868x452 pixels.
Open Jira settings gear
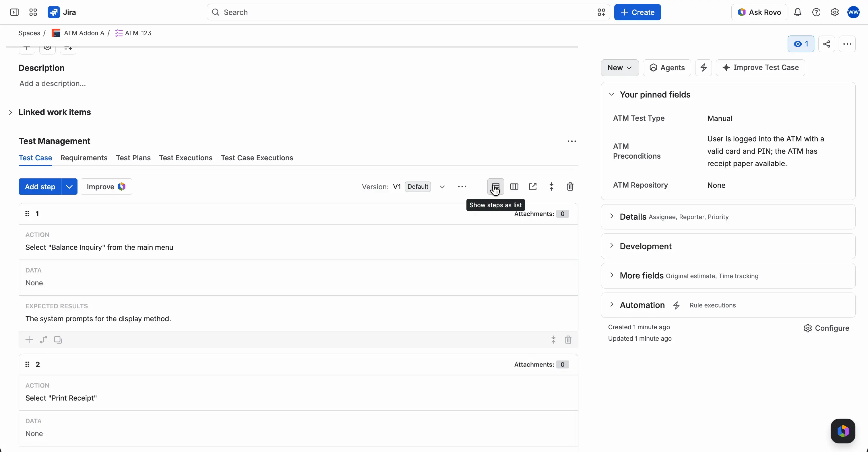coord(835,12)
